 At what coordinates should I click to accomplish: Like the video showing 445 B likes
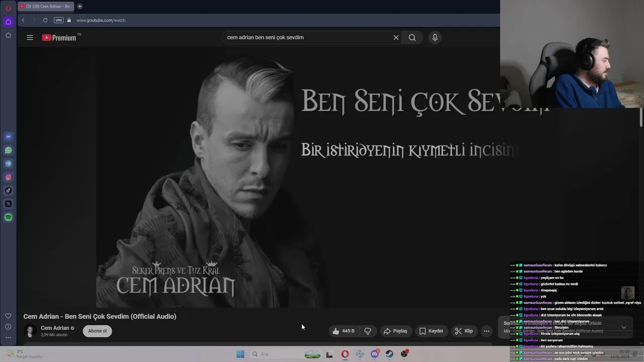343,331
